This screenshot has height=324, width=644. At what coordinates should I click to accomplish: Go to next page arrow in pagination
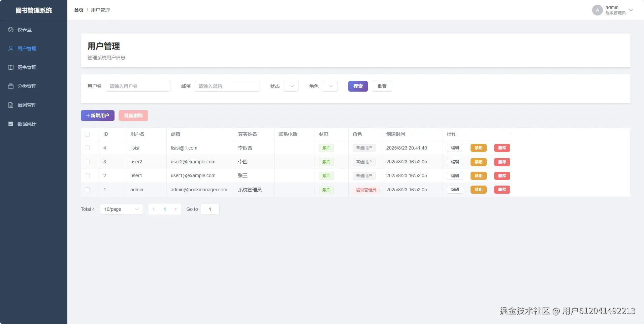175,209
